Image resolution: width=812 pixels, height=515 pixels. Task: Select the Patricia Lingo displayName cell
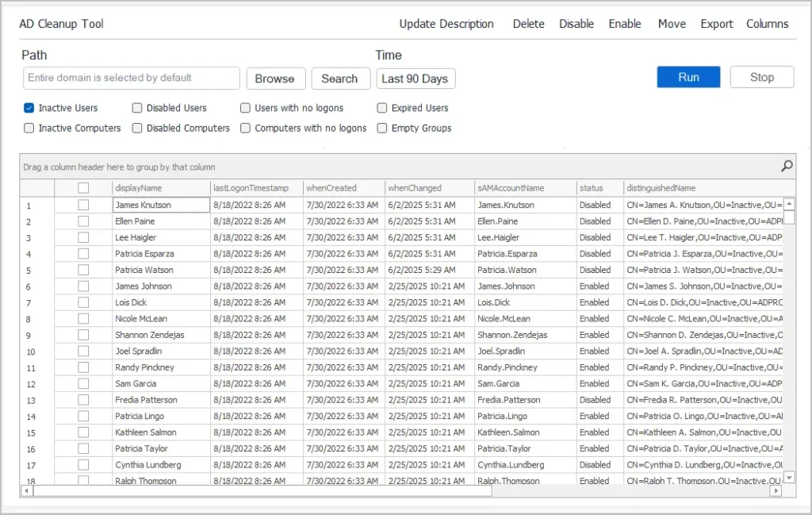(x=161, y=416)
